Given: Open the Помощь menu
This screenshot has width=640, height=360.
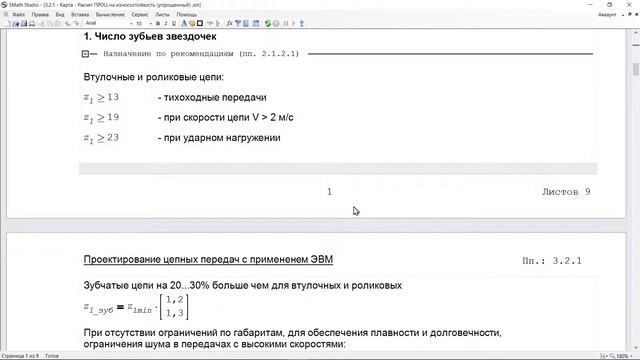Looking at the screenshot, I should 187,15.
